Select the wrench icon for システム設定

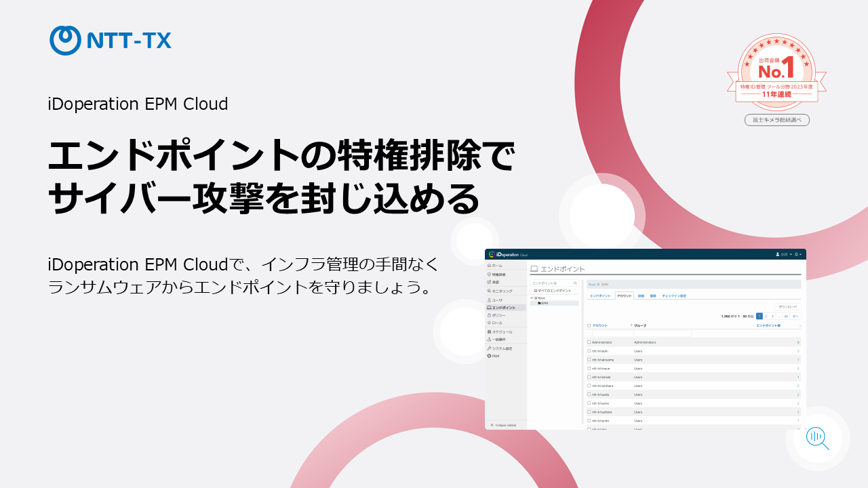coord(488,348)
